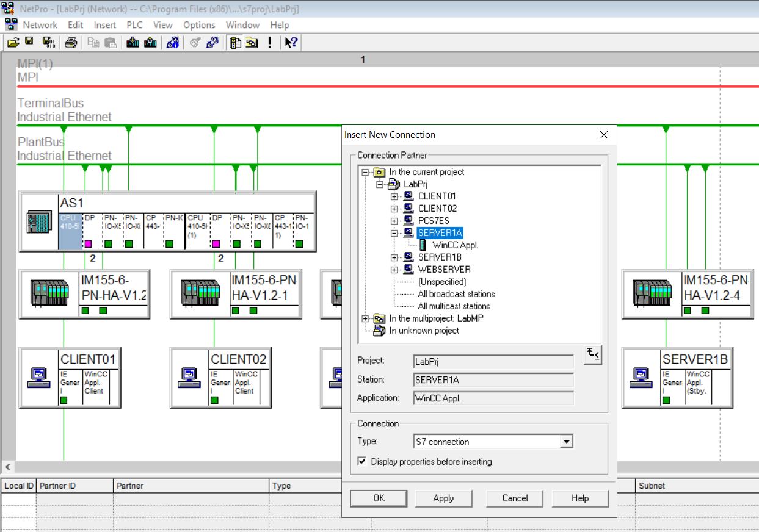Click the Project field showing LabPrj
This screenshot has height=532, width=759.
point(493,361)
